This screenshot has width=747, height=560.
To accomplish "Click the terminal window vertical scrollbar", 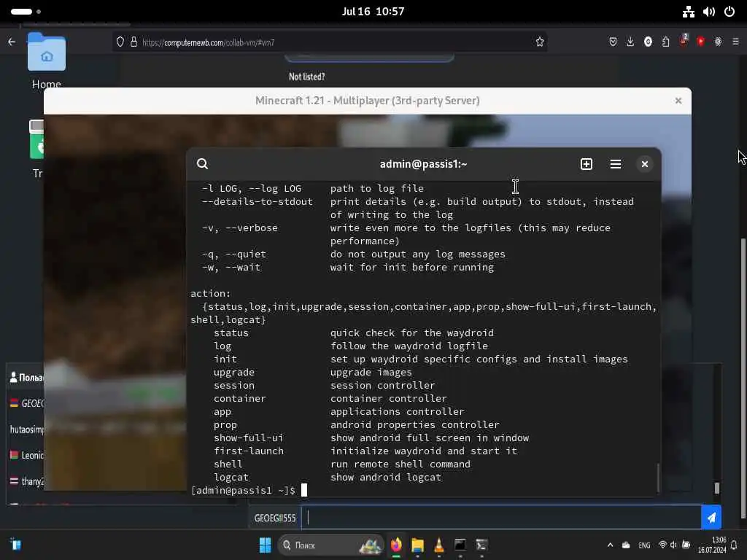I will tap(658, 477).
